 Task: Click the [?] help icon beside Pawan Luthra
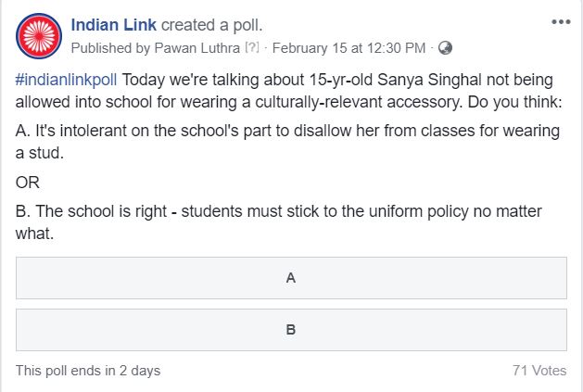coord(252,47)
